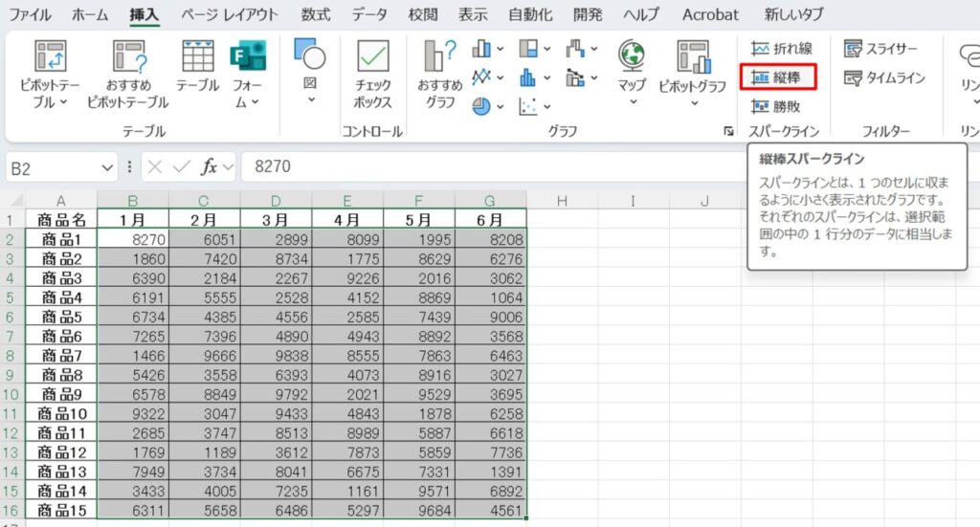
Task: Open the Insert Function fx button
Action: [209, 166]
